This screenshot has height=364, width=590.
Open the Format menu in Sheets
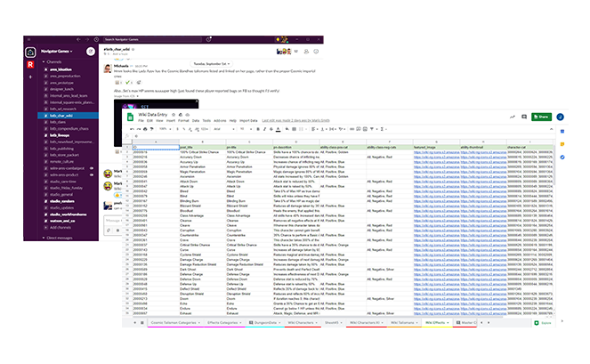tap(183, 119)
